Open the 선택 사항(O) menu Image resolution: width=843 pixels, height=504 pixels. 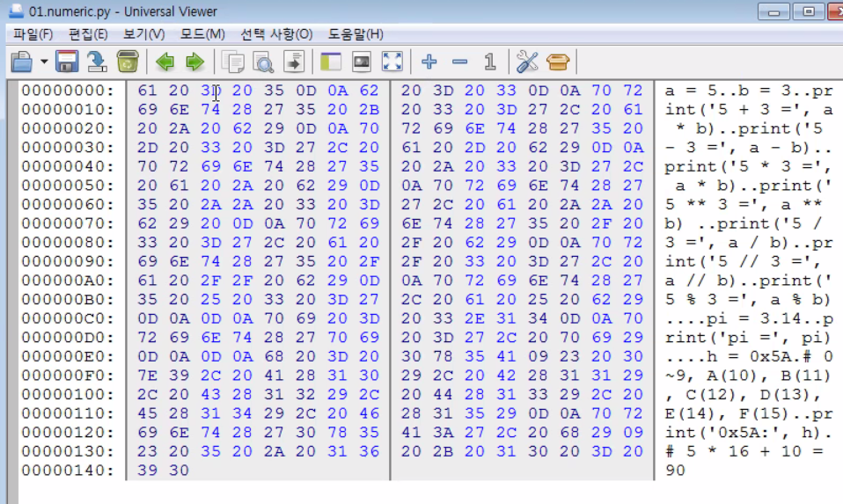tap(276, 34)
